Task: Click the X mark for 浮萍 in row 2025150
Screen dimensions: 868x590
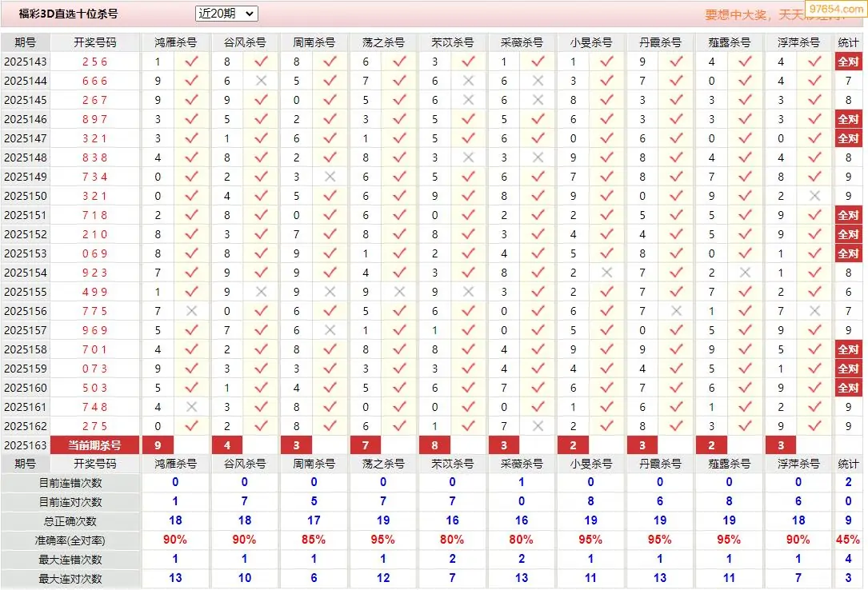Action: coord(814,196)
